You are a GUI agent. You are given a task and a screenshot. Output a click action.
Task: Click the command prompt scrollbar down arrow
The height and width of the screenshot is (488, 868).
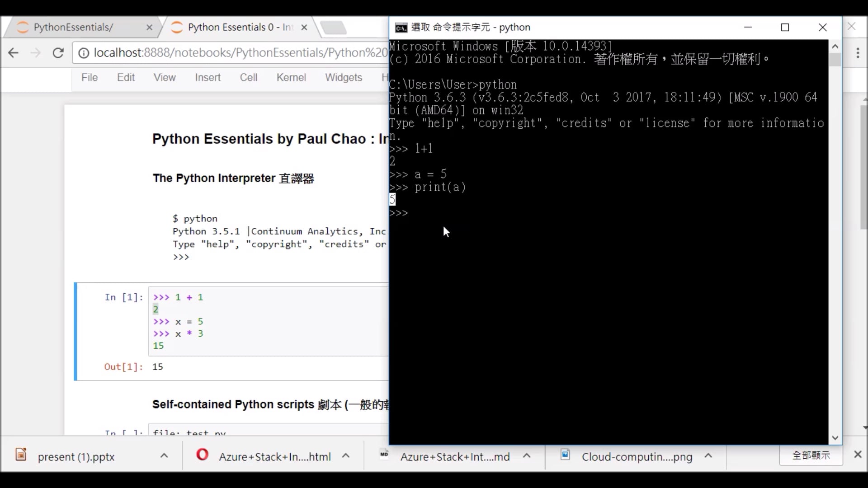(835, 437)
